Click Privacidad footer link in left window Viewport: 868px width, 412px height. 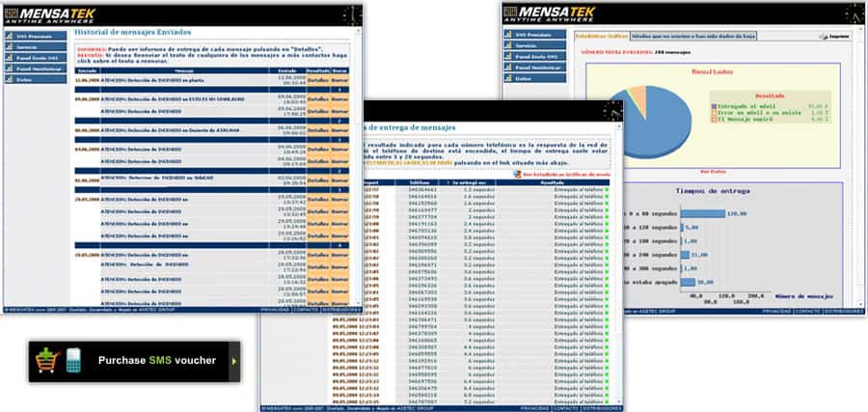[275, 310]
